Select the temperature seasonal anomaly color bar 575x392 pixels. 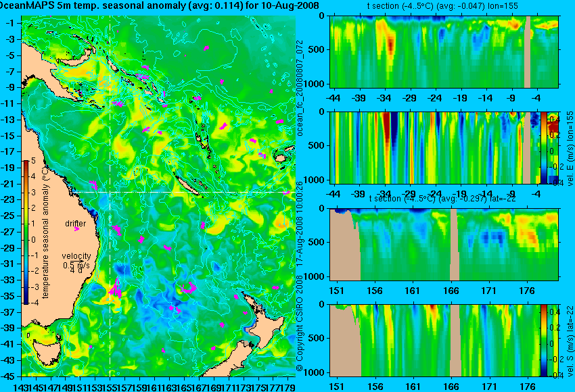click(26, 232)
